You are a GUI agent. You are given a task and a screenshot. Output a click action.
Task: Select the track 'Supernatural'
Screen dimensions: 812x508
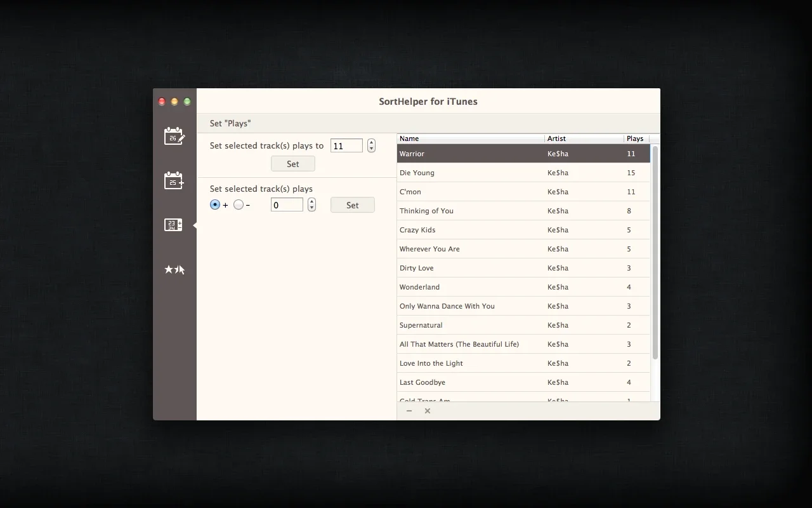[x=523, y=325]
